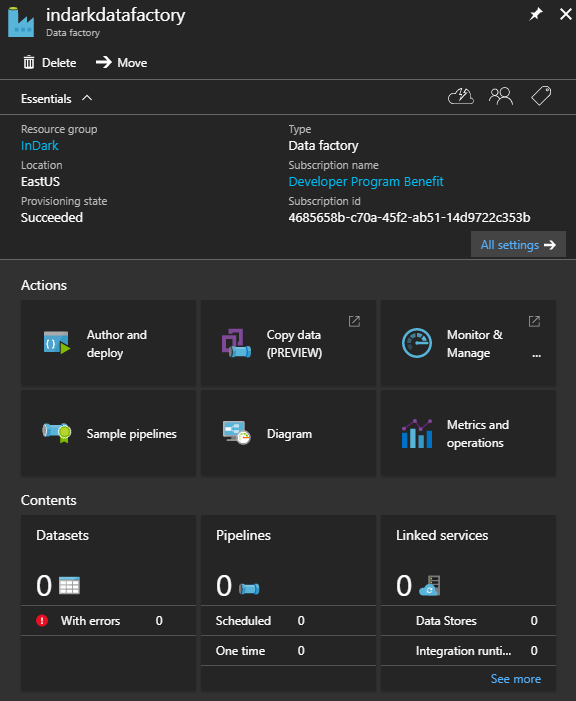Click the Move command

coord(122,63)
